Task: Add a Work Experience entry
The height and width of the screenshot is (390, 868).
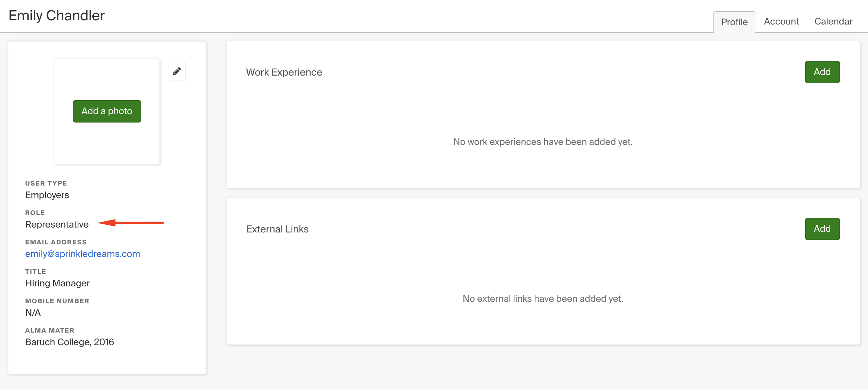Action: point(822,72)
